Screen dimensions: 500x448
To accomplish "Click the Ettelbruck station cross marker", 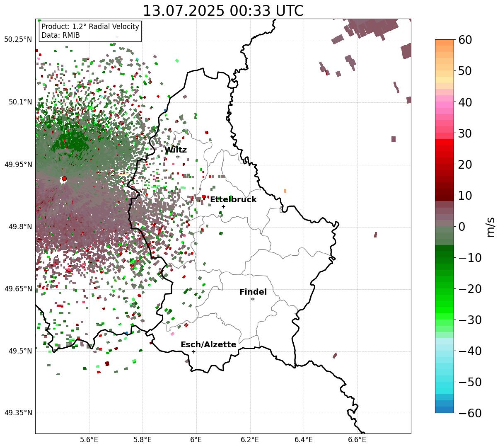I will (x=223, y=206).
